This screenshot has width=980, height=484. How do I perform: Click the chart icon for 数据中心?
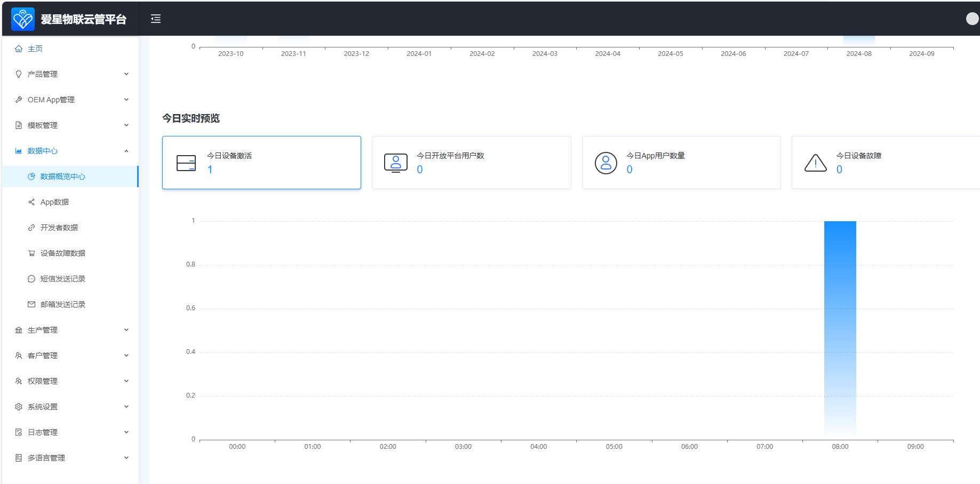(19, 151)
